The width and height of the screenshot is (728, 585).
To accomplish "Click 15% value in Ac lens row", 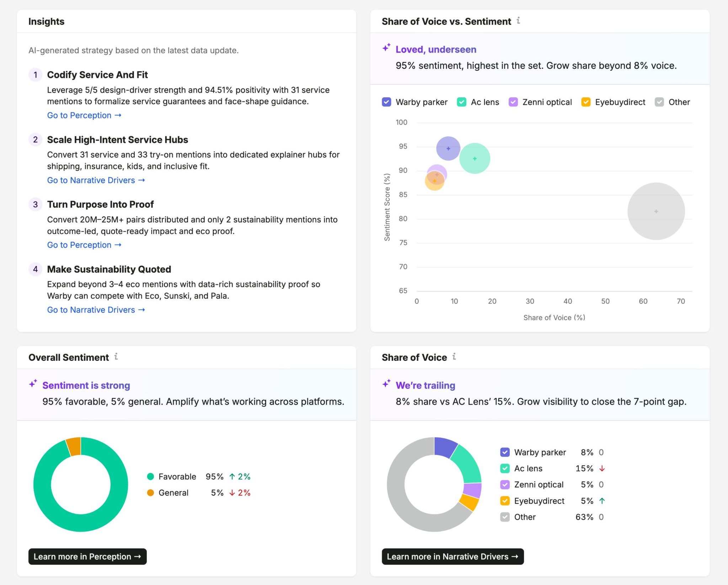I will (584, 468).
